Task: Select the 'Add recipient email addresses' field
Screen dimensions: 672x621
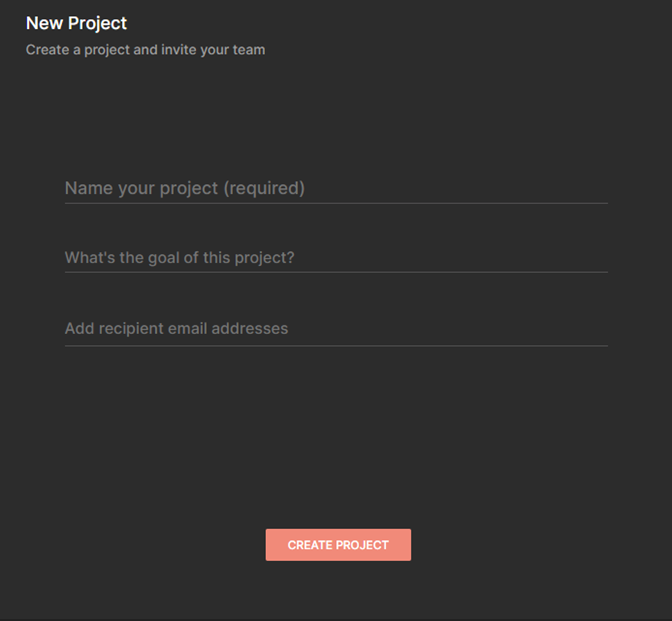Action: click(336, 329)
